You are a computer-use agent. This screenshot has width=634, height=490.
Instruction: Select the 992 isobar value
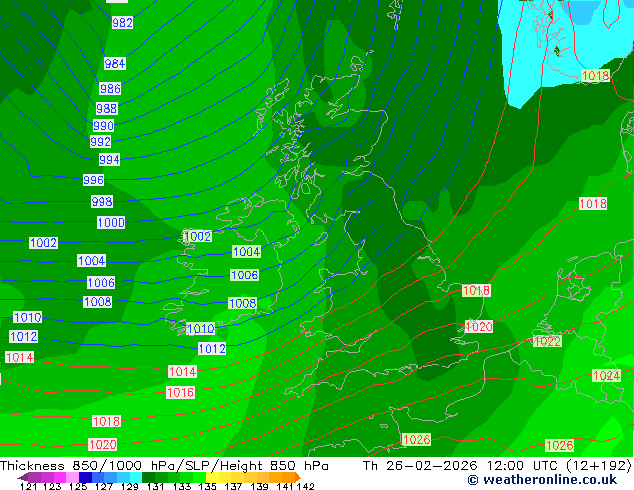click(x=100, y=142)
